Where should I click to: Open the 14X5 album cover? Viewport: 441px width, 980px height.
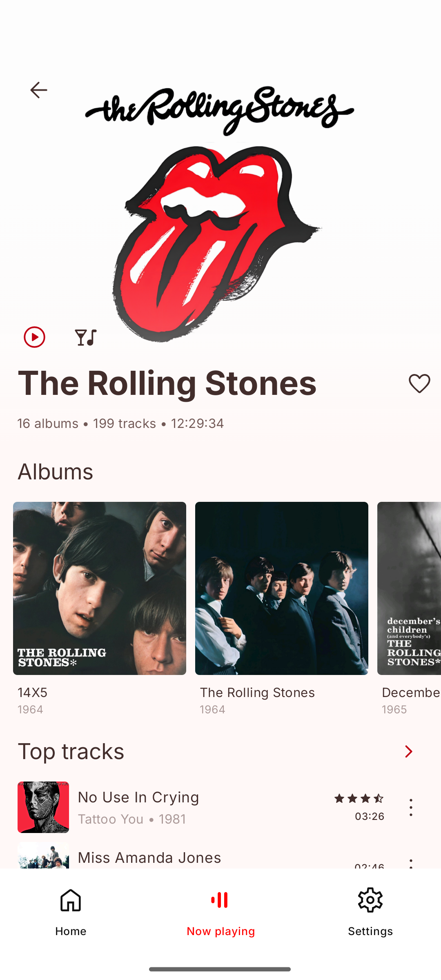coord(100,588)
